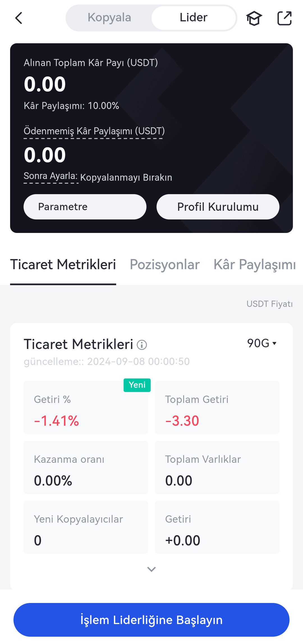
Task: Tap İşlem Liderliğine Başlayın button
Action: click(151, 620)
